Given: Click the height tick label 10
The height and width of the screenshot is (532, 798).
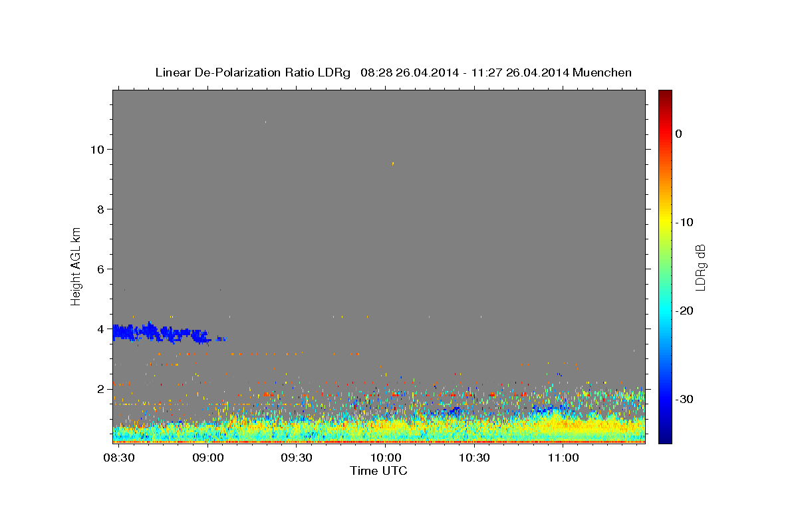Looking at the screenshot, I should coord(98,150).
